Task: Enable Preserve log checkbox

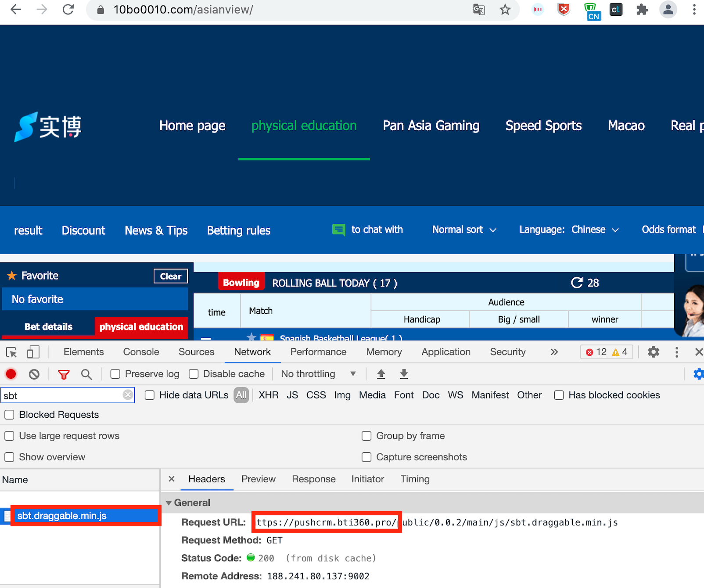Action: (115, 374)
